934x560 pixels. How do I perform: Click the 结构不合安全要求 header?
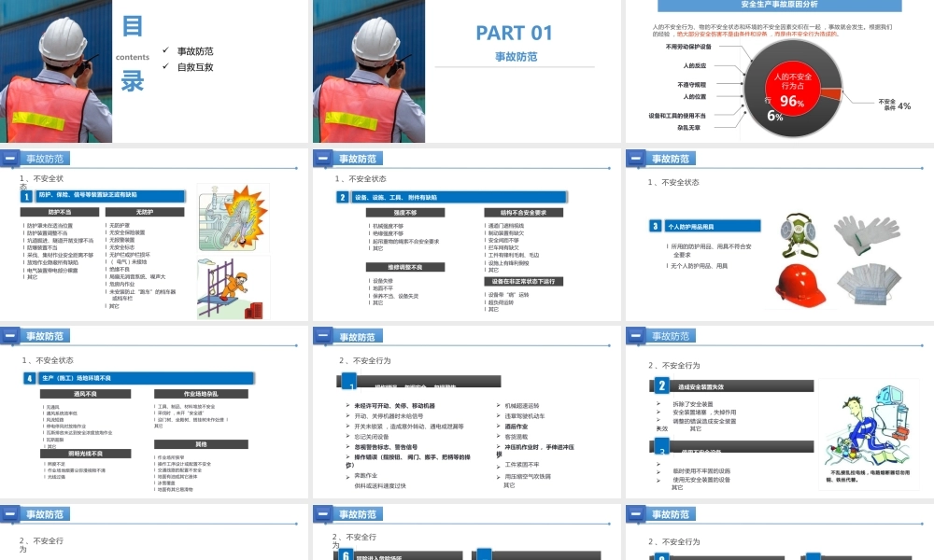pos(524,213)
